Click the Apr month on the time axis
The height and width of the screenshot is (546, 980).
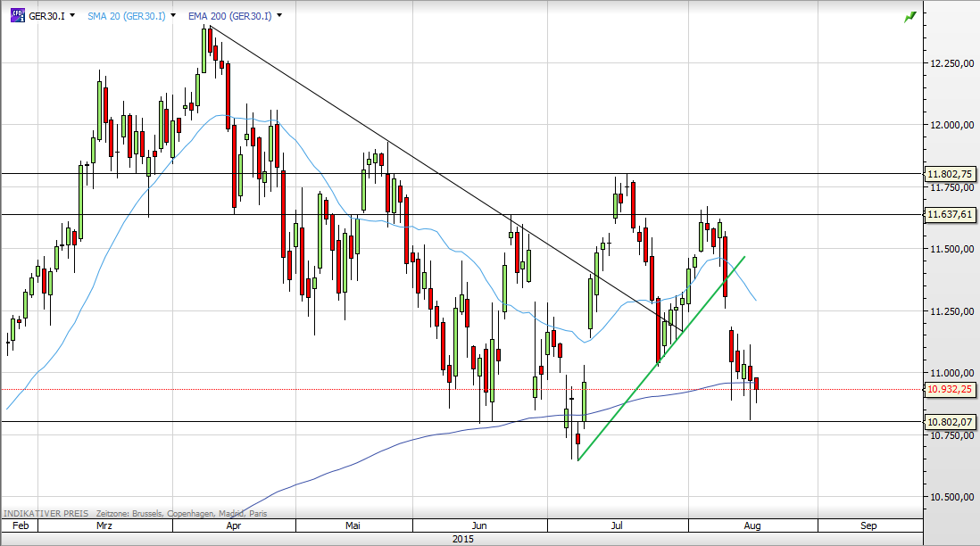(234, 525)
